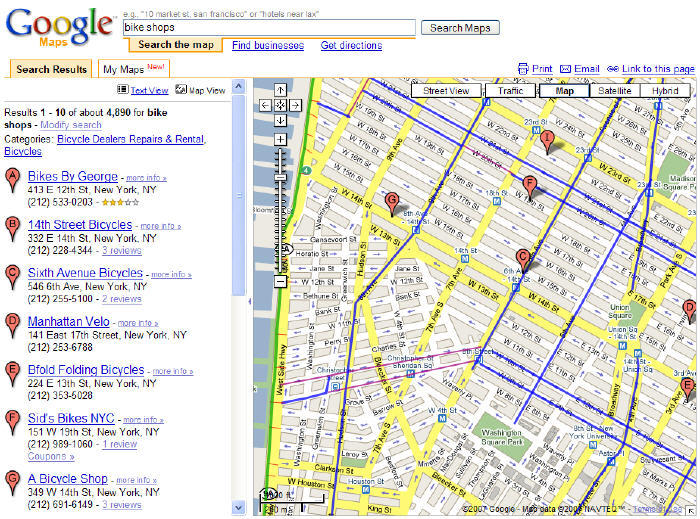The width and height of the screenshot is (700, 519).
Task: Open Coupons link under Sid's Bikes
Action: click(x=50, y=456)
